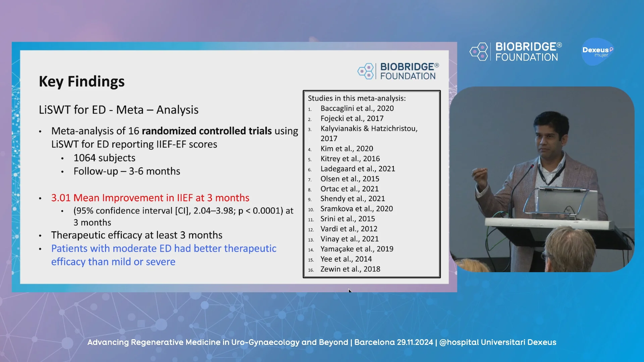Click "Yee et al., 2014" reference
This screenshot has height=362, width=644.
346,259
